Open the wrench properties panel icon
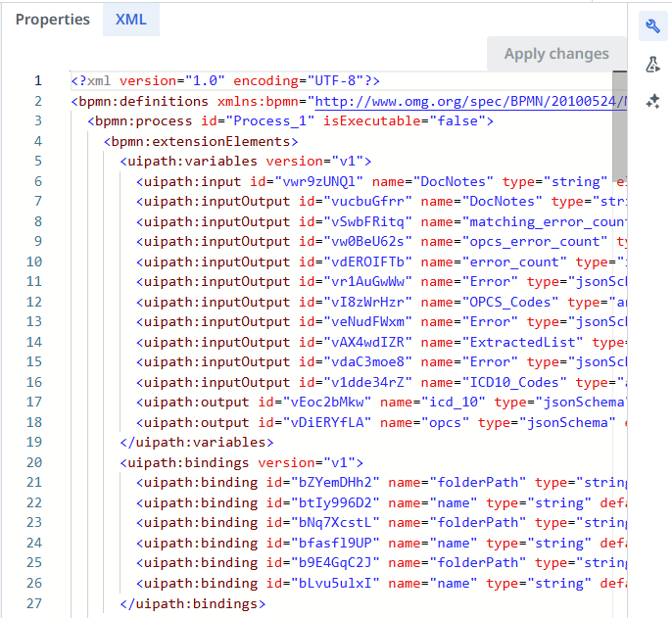 coord(653,26)
